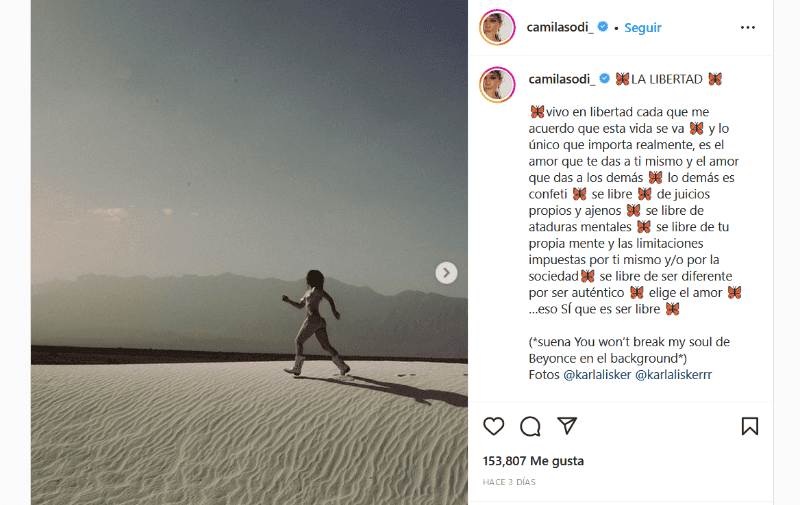
Task: Open camilasodi_ avatar next to caption
Action: 497,84
